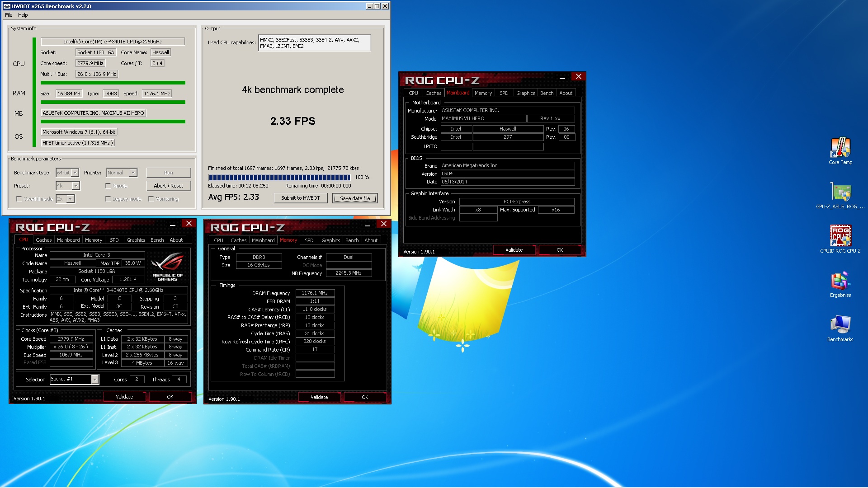Open About tab in CPU window
868x488 pixels.
176,240
